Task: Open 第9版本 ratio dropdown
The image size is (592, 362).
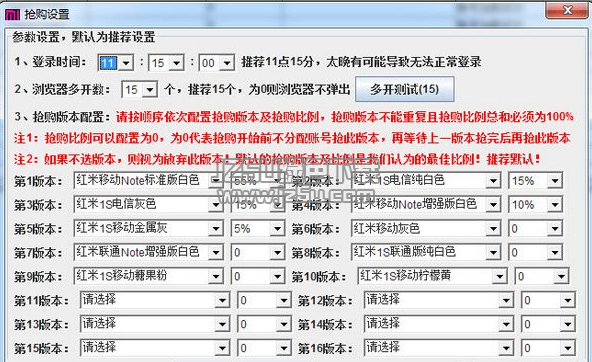Action: (258, 276)
